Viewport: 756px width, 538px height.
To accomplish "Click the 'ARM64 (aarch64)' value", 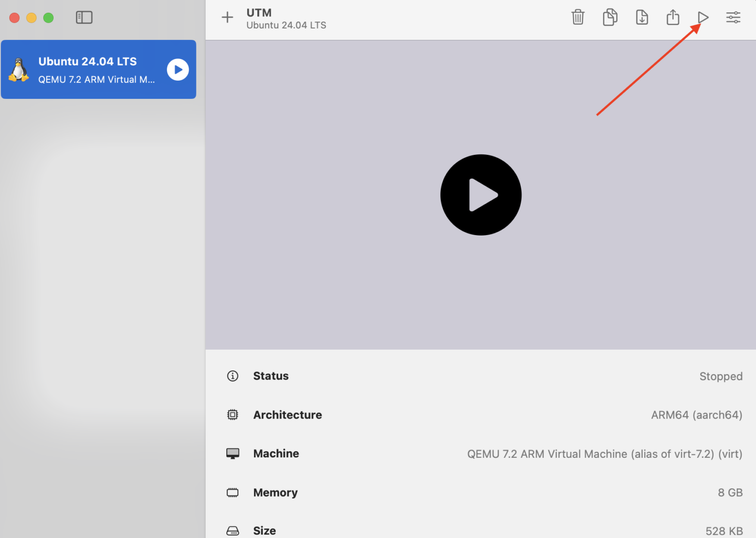I will (696, 415).
